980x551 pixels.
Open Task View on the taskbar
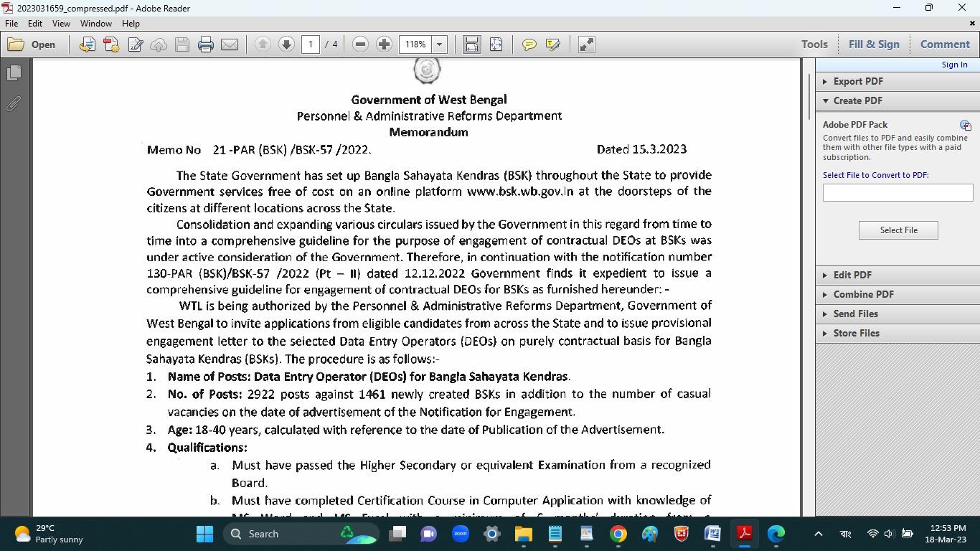pyautogui.click(x=397, y=534)
